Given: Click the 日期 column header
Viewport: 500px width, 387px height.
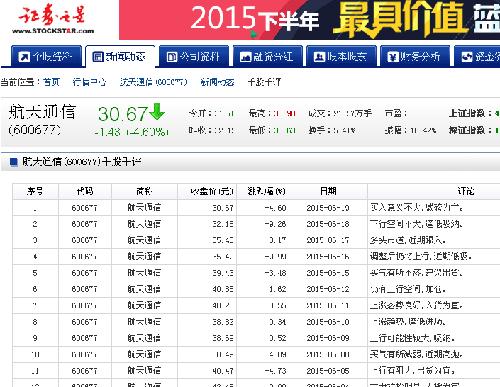Looking at the screenshot, I should (328, 191).
